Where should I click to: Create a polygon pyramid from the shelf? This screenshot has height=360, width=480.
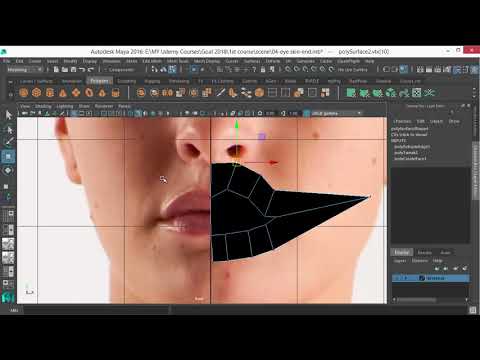[x=102, y=92]
